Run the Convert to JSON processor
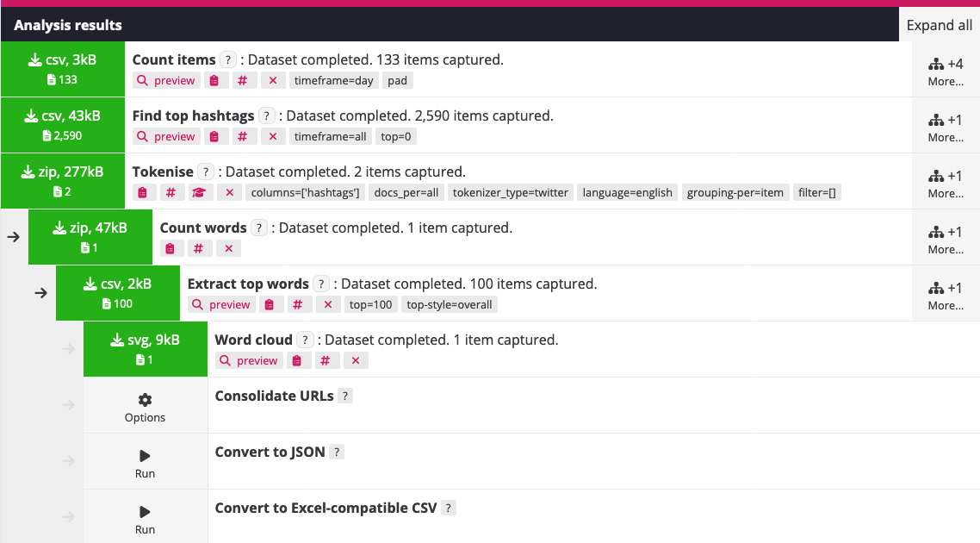980x543 pixels. click(145, 463)
